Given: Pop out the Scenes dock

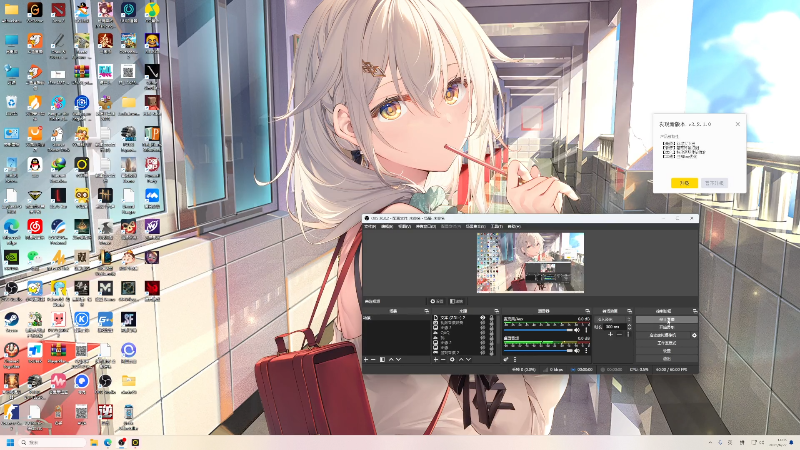Looking at the screenshot, I should (427, 311).
